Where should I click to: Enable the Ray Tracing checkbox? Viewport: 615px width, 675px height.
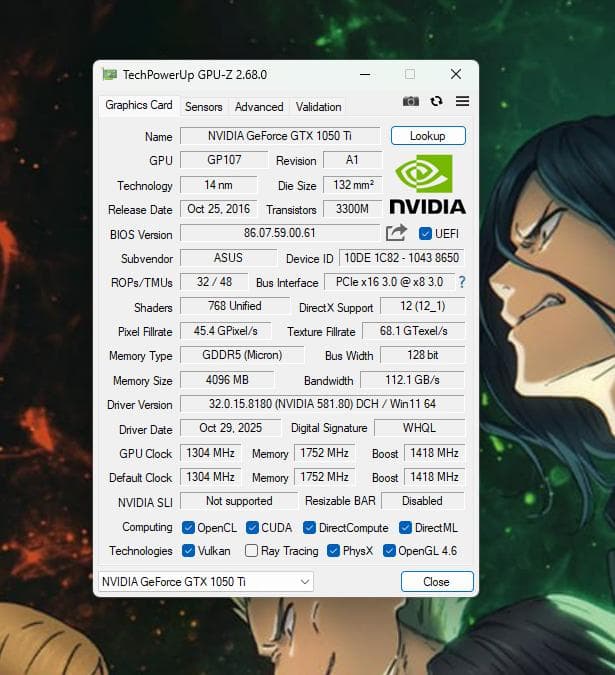(251, 551)
